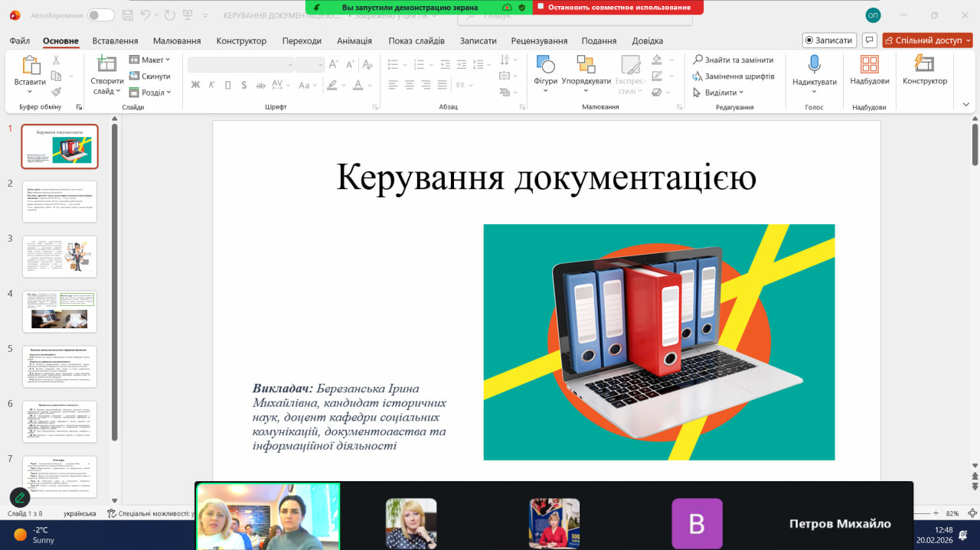The image size is (980, 550).
Task: Click the Надиктувати microphone icon
Action: [x=814, y=64]
